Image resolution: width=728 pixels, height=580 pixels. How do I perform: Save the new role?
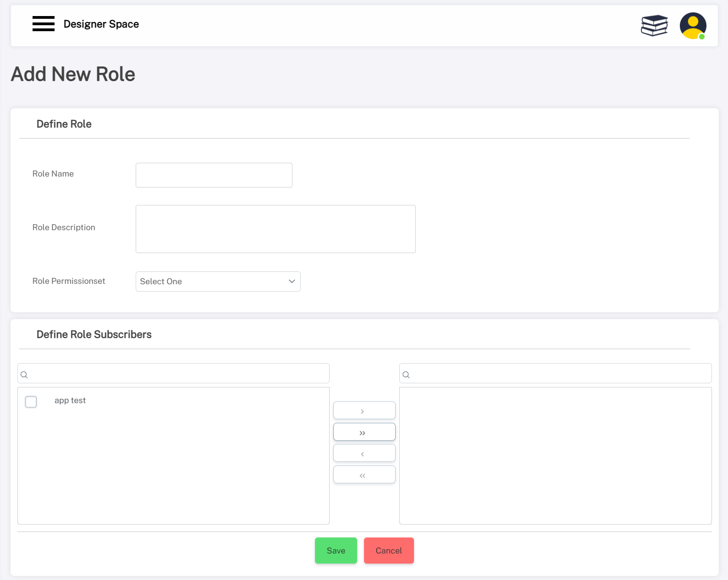(x=336, y=551)
